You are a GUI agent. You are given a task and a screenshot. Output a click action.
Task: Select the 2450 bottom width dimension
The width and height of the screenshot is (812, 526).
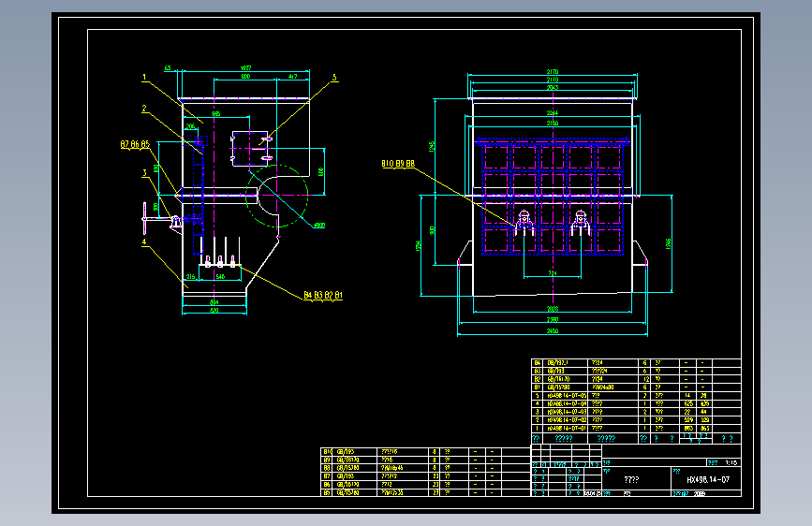coord(553,330)
